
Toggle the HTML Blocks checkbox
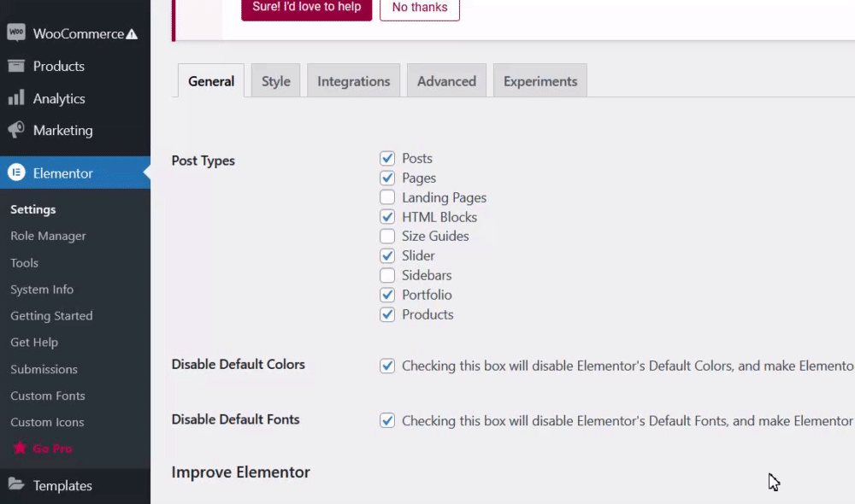click(x=387, y=217)
